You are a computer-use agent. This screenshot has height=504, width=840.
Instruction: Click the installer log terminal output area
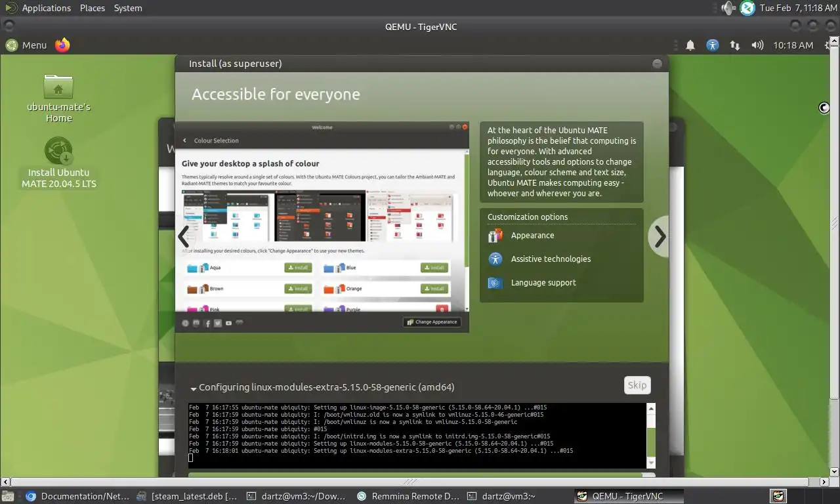pos(417,435)
